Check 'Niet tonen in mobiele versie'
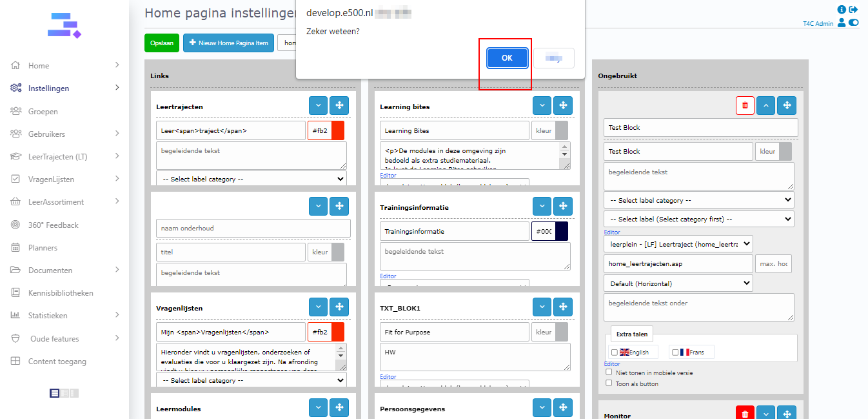Image resolution: width=868 pixels, height=419 pixels. [x=609, y=373]
